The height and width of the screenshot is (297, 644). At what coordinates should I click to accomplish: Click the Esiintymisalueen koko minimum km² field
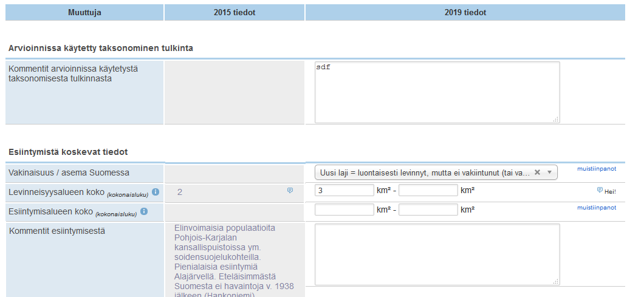(x=344, y=210)
